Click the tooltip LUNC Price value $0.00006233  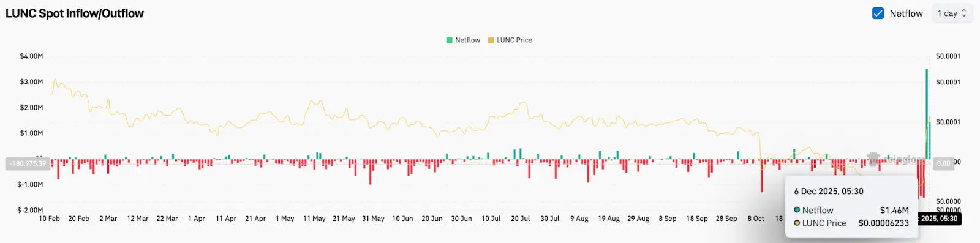883,223
